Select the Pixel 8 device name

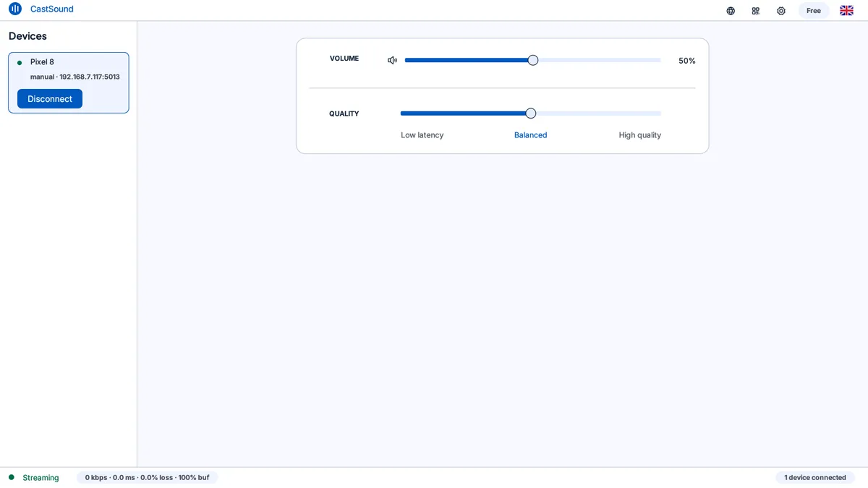coord(42,62)
